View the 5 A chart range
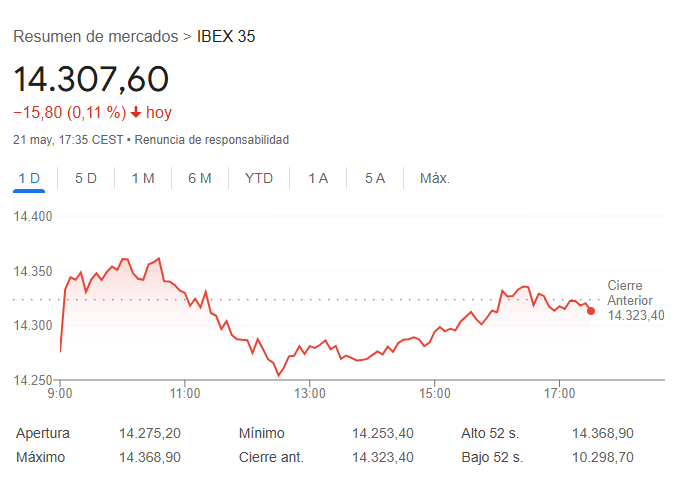 [375, 178]
